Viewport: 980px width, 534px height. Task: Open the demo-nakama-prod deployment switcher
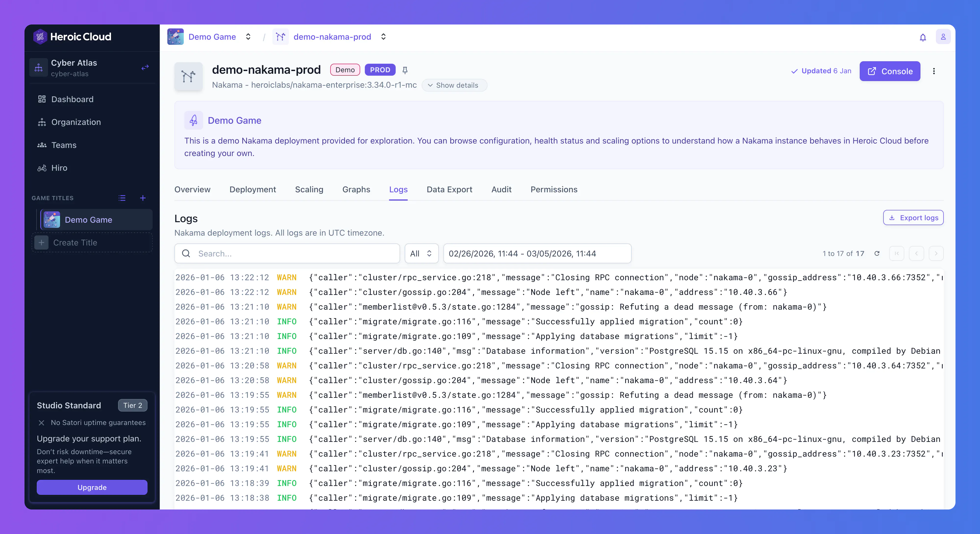click(x=383, y=37)
